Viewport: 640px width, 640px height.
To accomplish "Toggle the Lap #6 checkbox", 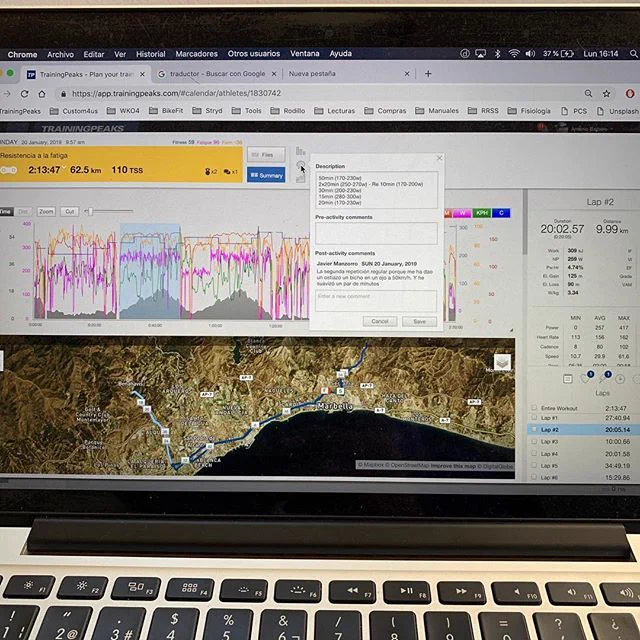I will 534,476.
